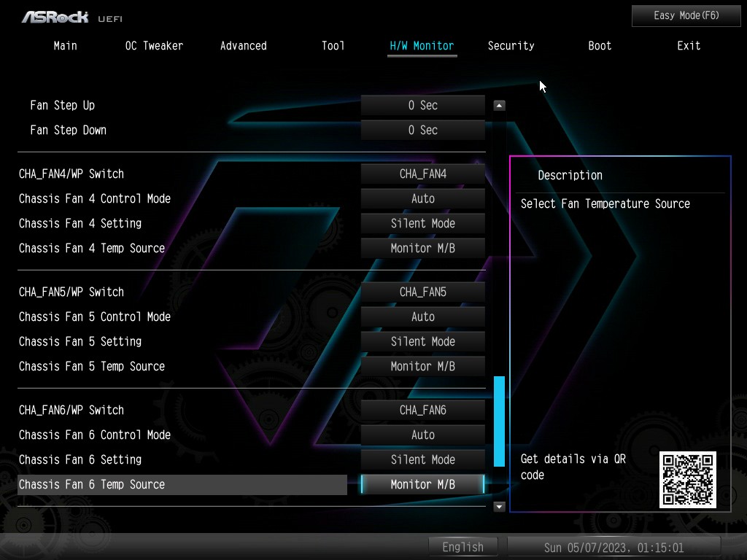Viewport: 747px width, 560px height.
Task: Open the Security tab
Action: click(x=511, y=45)
